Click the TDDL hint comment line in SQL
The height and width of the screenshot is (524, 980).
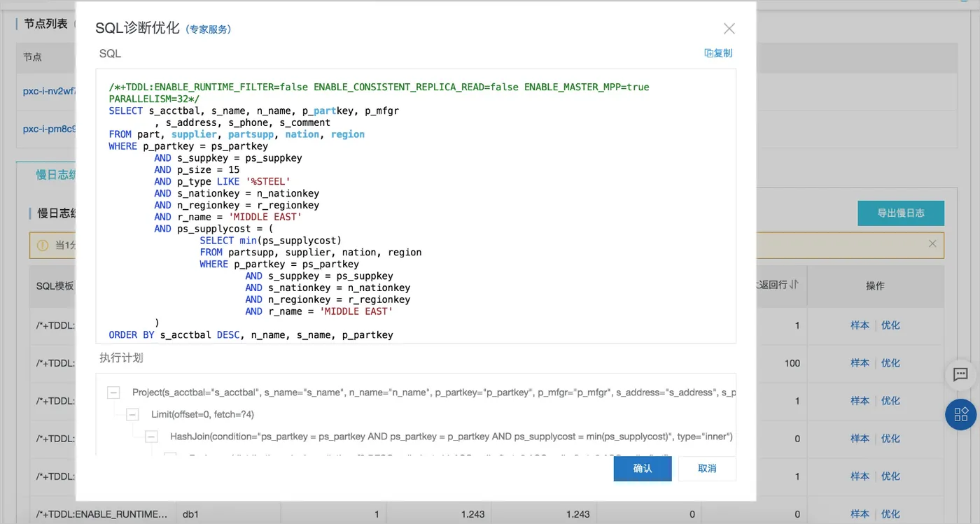tap(379, 93)
